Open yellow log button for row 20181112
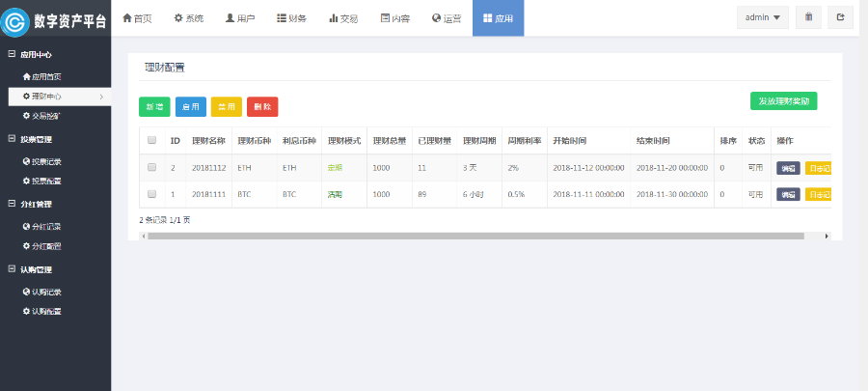 tap(818, 168)
